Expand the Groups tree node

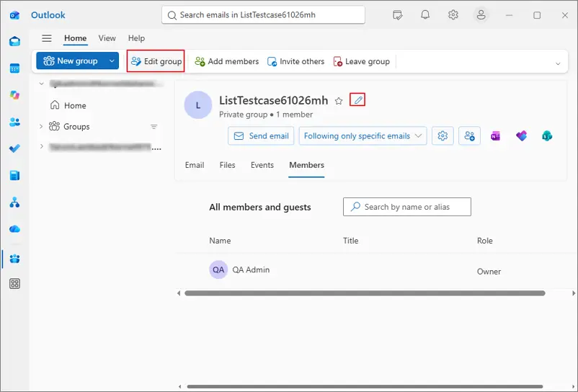(x=41, y=126)
